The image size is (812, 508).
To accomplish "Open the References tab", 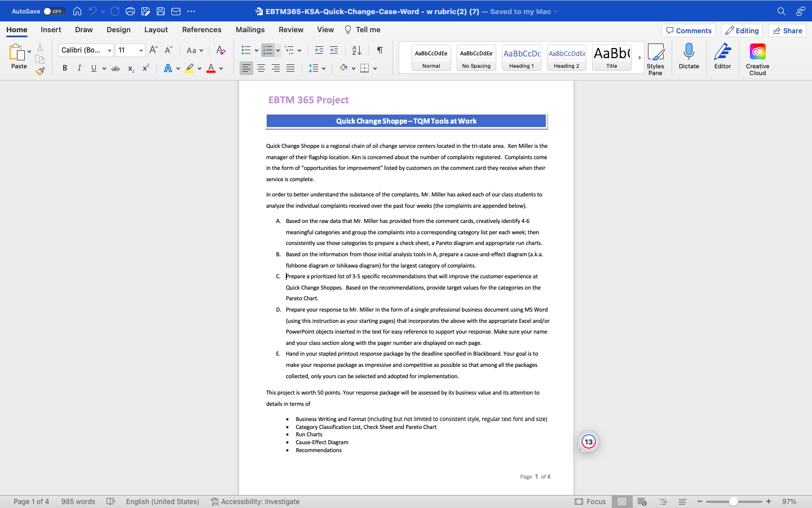I will pos(202,30).
